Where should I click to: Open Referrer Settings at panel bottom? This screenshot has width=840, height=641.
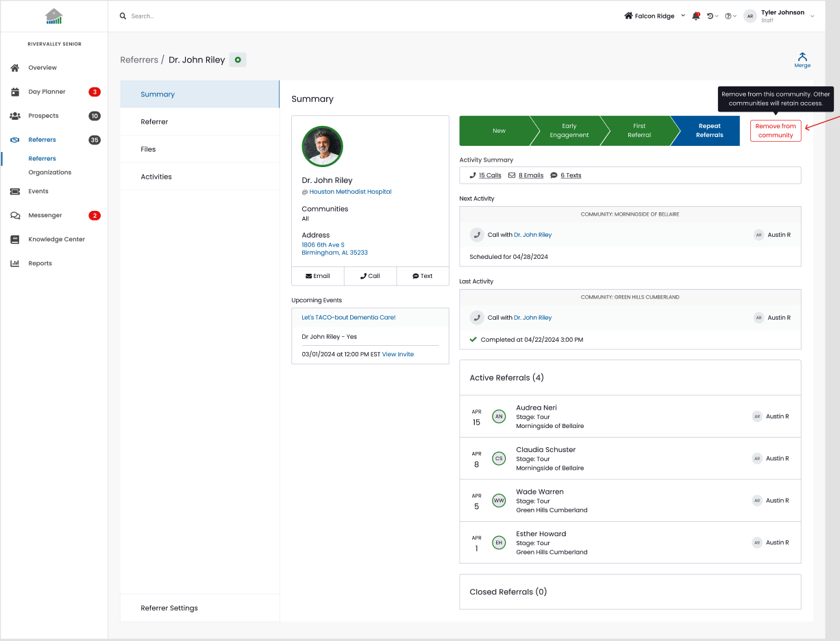pos(199,608)
